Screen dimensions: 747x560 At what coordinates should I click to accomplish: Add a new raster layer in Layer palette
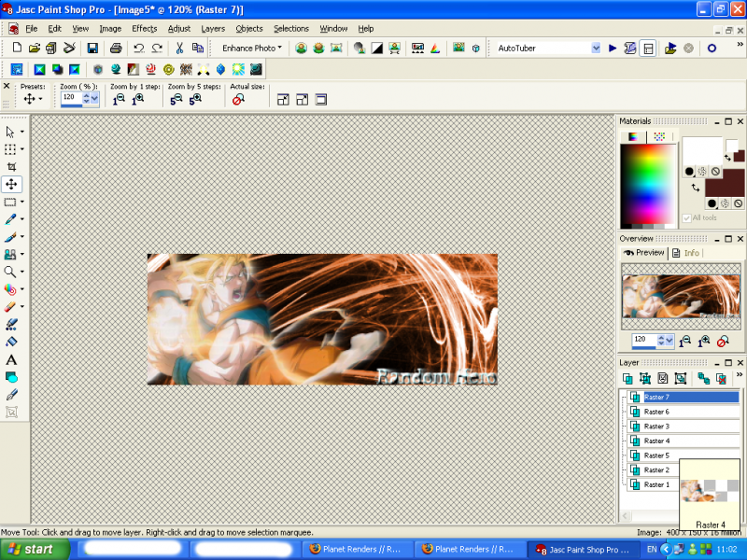click(x=627, y=379)
